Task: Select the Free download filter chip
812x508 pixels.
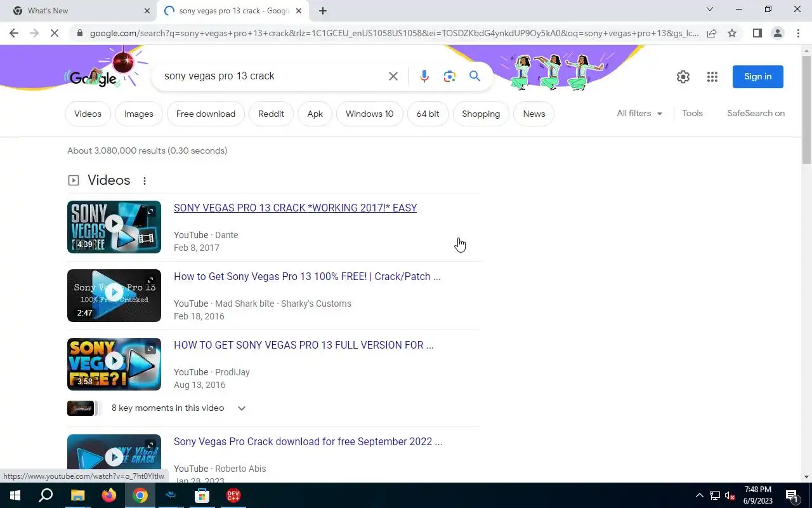Action: click(x=206, y=114)
